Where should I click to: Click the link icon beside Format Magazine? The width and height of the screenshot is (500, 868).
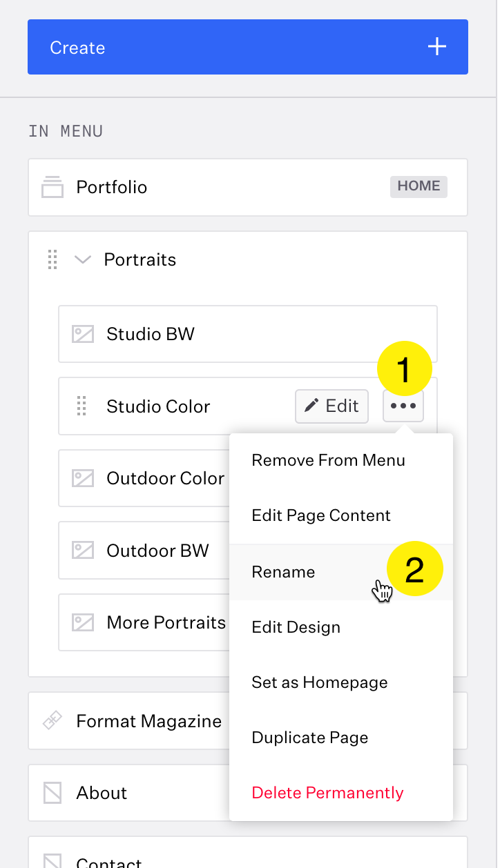52,722
